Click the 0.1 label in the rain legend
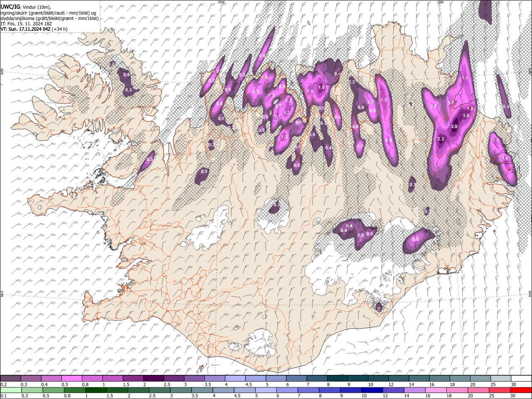The height and width of the screenshot is (399, 532). (3, 396)
